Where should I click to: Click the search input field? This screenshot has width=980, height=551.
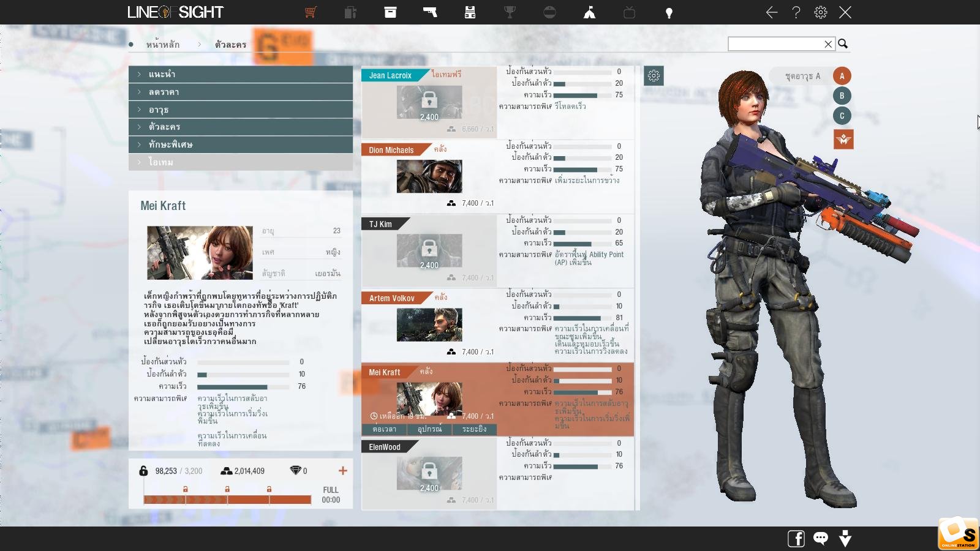pyautogui.click(x=775, y=44)
